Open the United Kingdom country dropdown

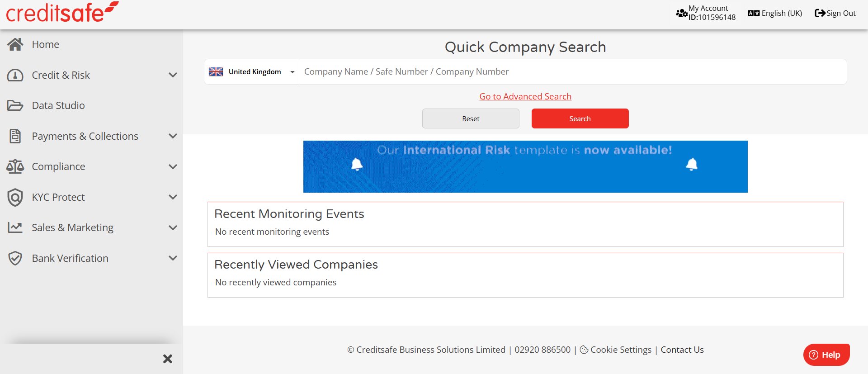pos(251,71)
